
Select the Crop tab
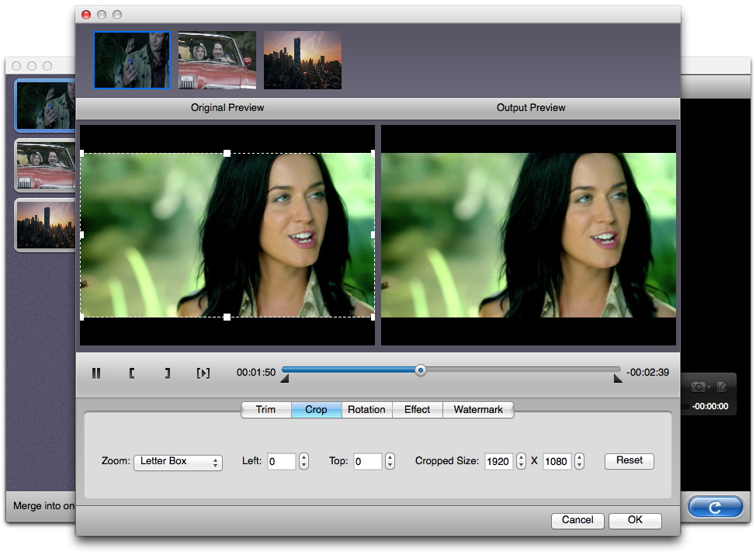pyautogui.click(x=316, y=409)
